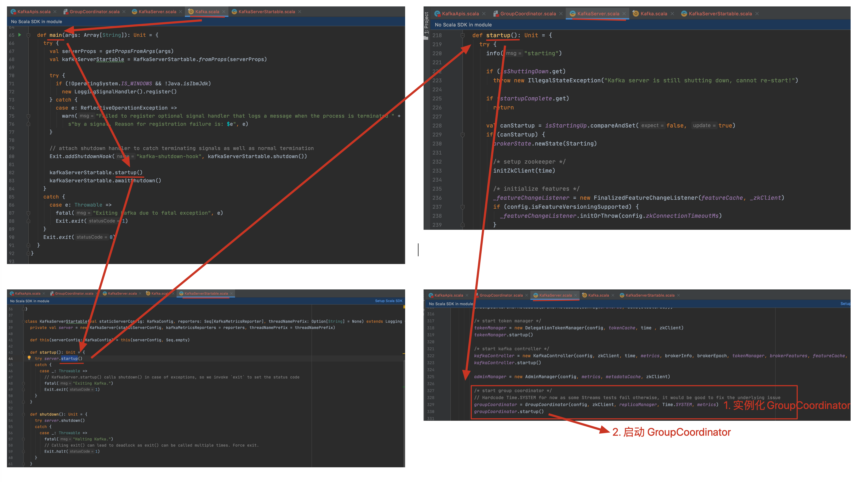Click the 'No Scala SDK in module' banner in top-right editor
This screenshot has width=868, height=482.
463,25
